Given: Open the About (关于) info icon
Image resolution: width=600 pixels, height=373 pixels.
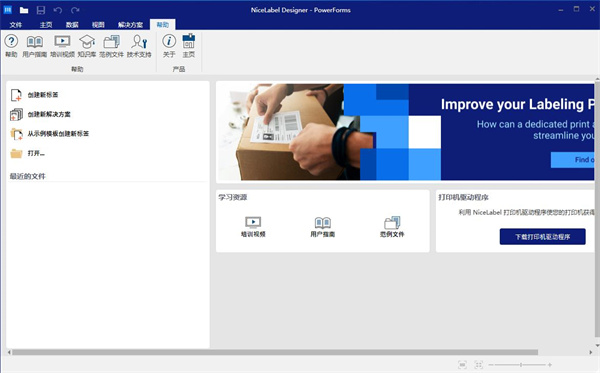Looking at the screenshot, I should point(169,46).
